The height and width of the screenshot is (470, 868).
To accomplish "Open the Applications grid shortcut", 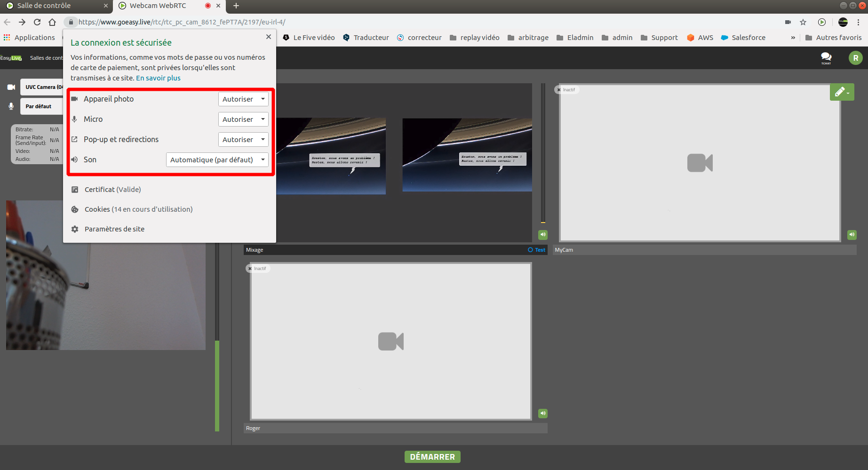I will (29, 38).
